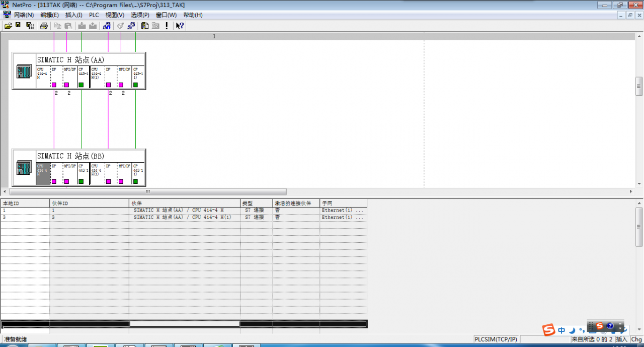Open the PLC menu
Viewport: 644px width, 347px height.
coord(94,15)
